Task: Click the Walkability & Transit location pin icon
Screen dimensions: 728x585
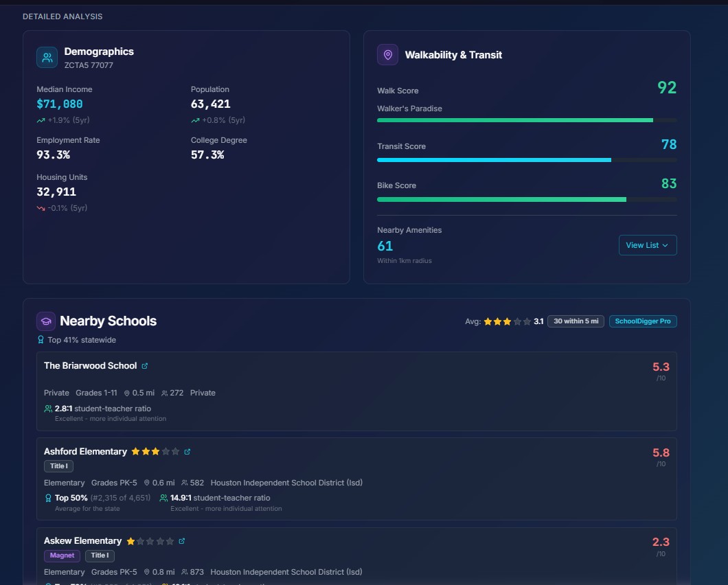Action: coord(387,55)
